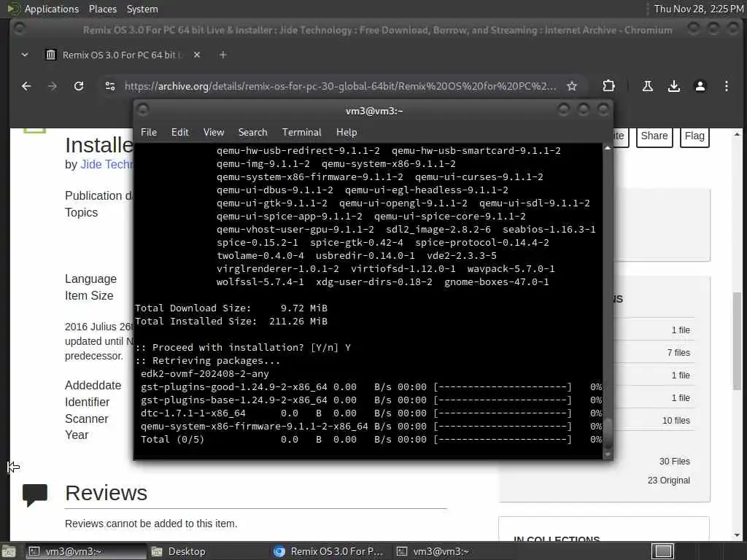Open the Chromium extensions puzzle icon
747x560 pixels.
click(608, 86)
